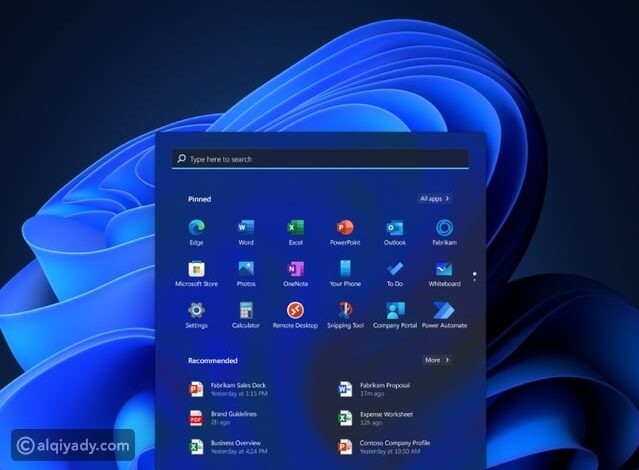Open the Outlook mail app
The image size is (639, 470).
[x=394, y=228]
